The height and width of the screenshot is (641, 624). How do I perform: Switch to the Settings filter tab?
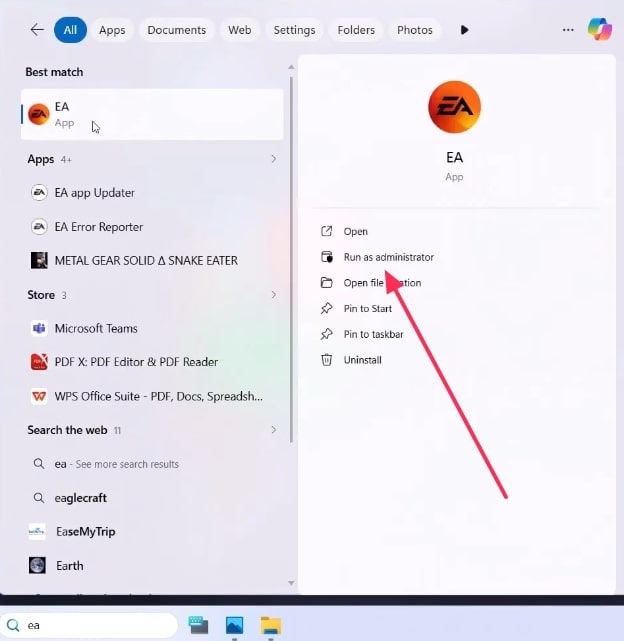pyautogui.click(x=294, y=30)
